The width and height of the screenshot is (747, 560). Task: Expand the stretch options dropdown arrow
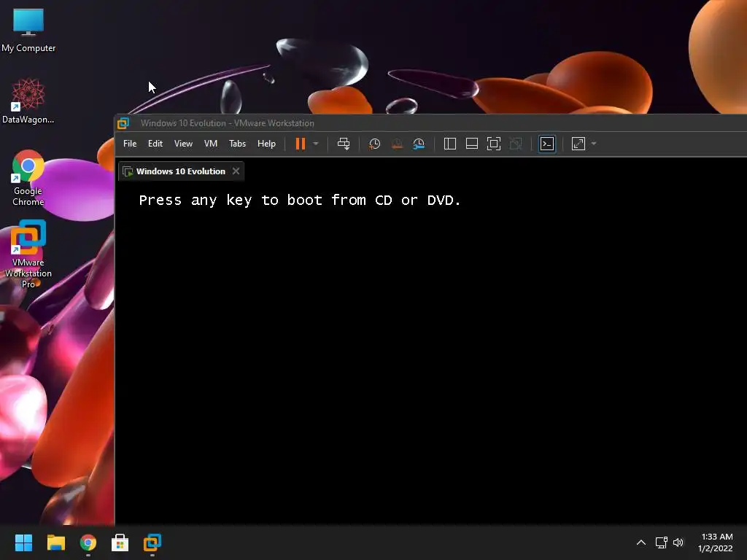tap(594, 144)
